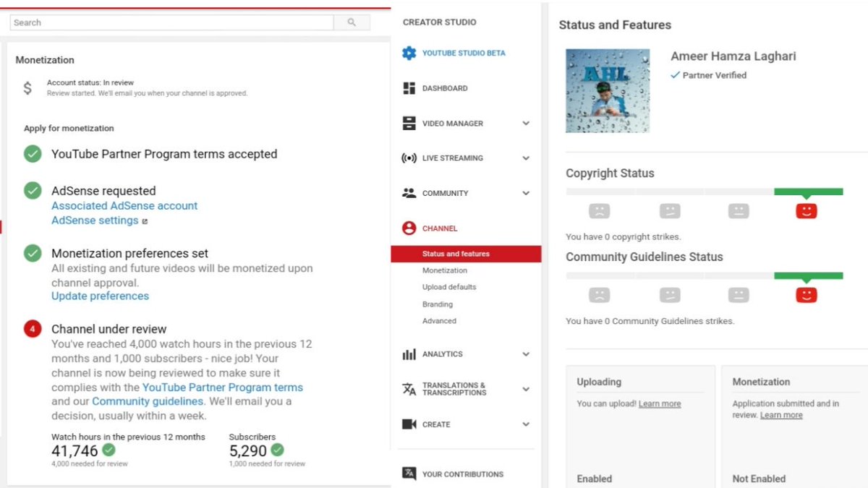The height and width of the screenshot is (488, 868).
Task: Click the Your Contributions label
Action: pos(463,474)
